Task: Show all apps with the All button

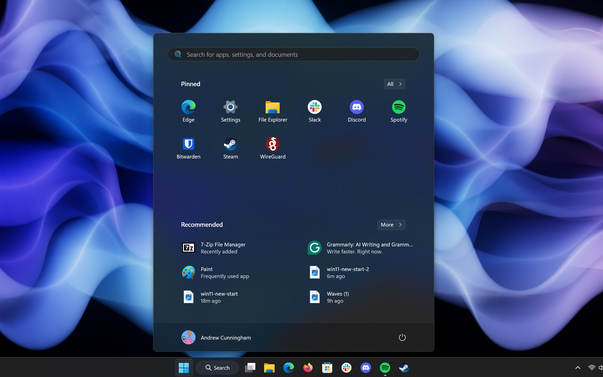Action: [x=394, y=84]
